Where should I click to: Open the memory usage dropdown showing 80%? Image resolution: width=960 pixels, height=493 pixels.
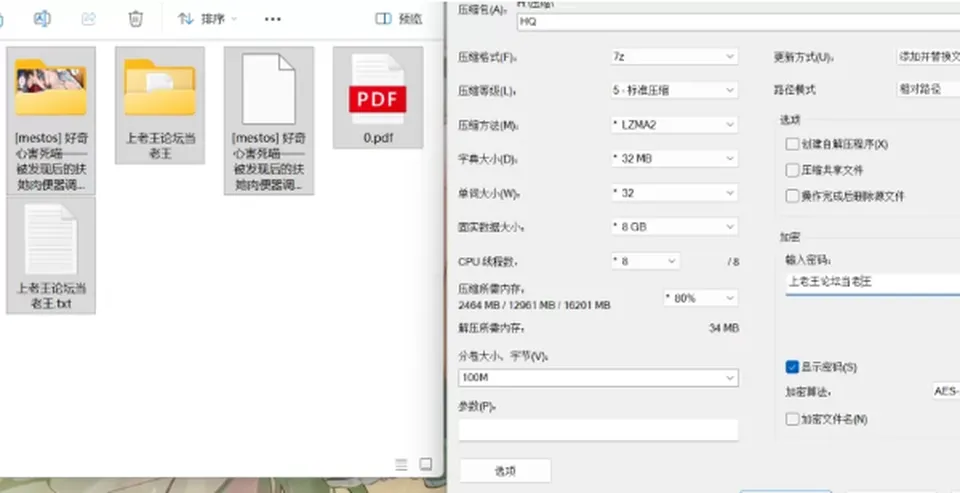[701, 298]
